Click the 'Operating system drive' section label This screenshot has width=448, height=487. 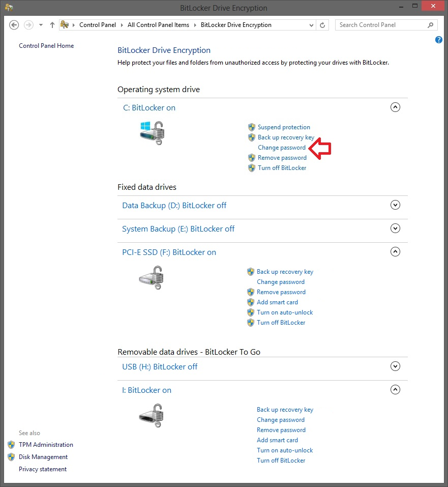tap(159, 90)
